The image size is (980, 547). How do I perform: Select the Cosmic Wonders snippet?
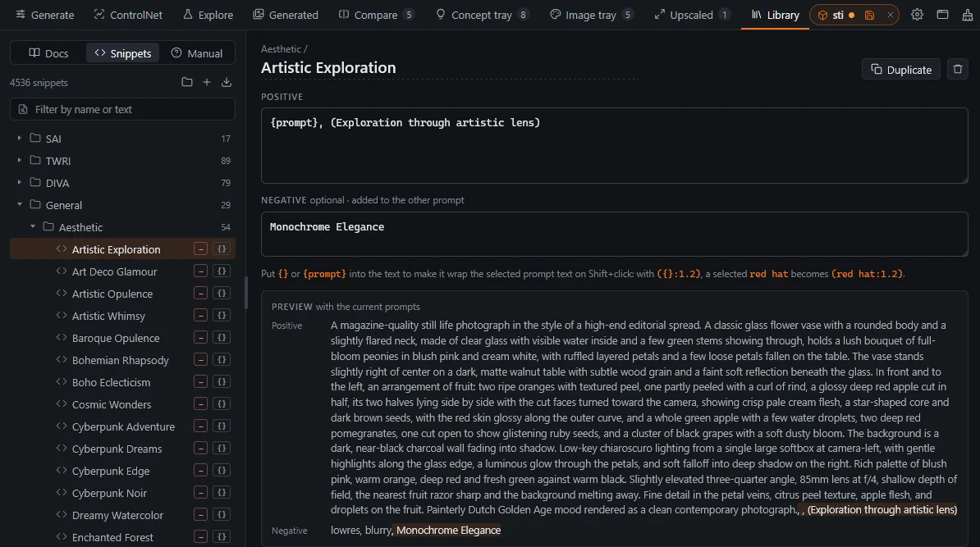tap(122, 404)
